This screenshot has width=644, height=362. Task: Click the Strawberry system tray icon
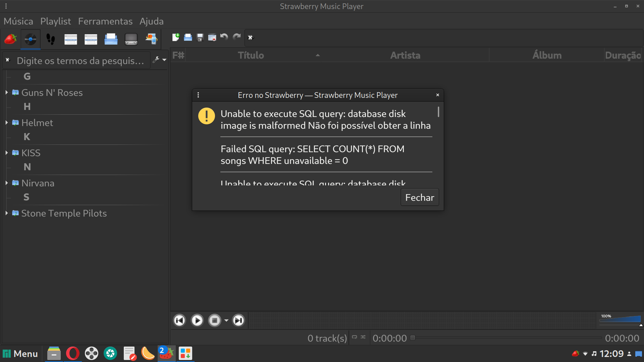tap(576, 354)
